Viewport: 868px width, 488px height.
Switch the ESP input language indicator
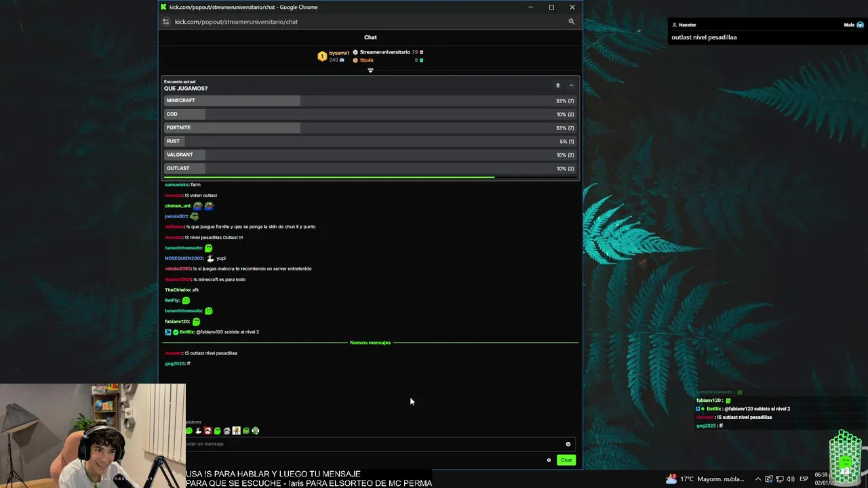pyautogui.click(x=804, y=479)
